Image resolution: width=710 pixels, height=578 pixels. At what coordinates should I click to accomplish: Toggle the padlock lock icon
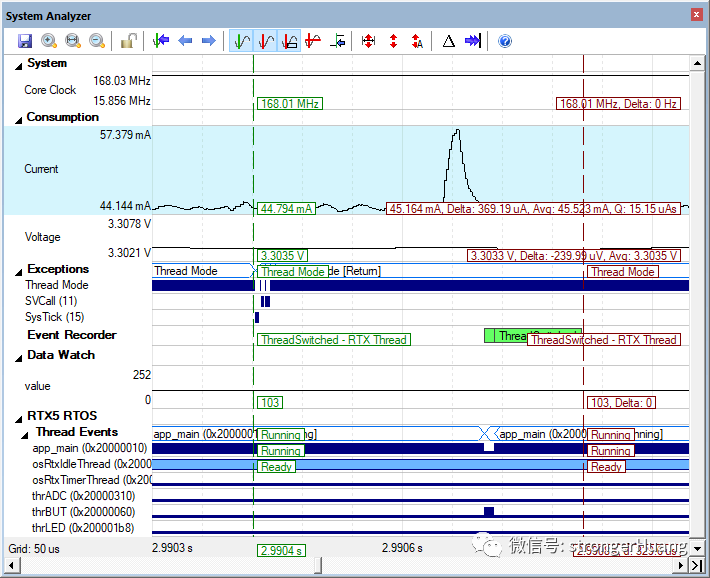[x=129, y=41]
